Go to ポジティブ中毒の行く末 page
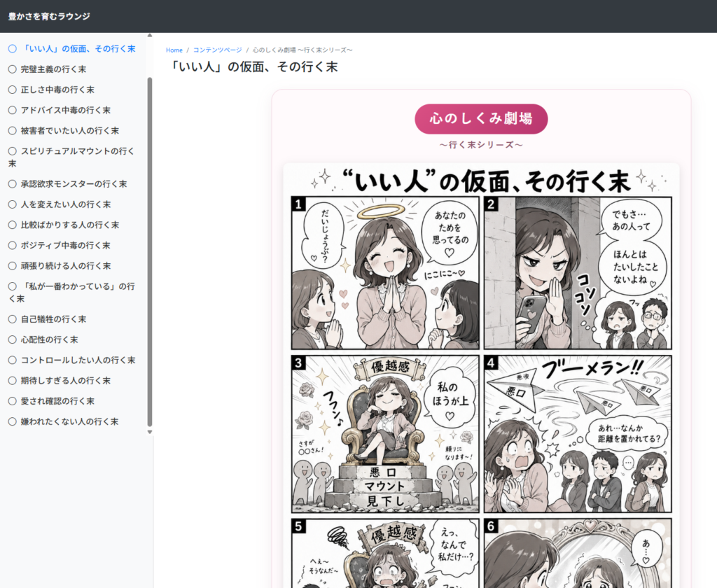This screenshot has width=717, height=588. (66, 246)
